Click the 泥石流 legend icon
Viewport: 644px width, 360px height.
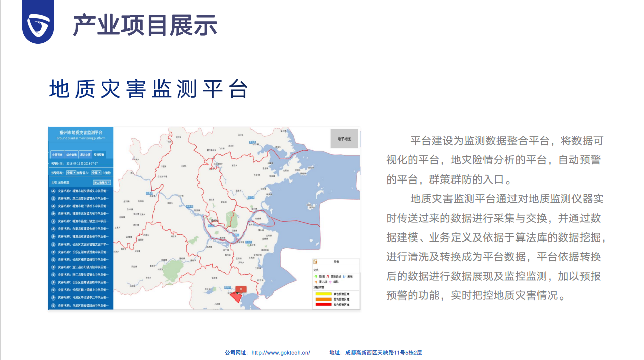pos(316,282)
